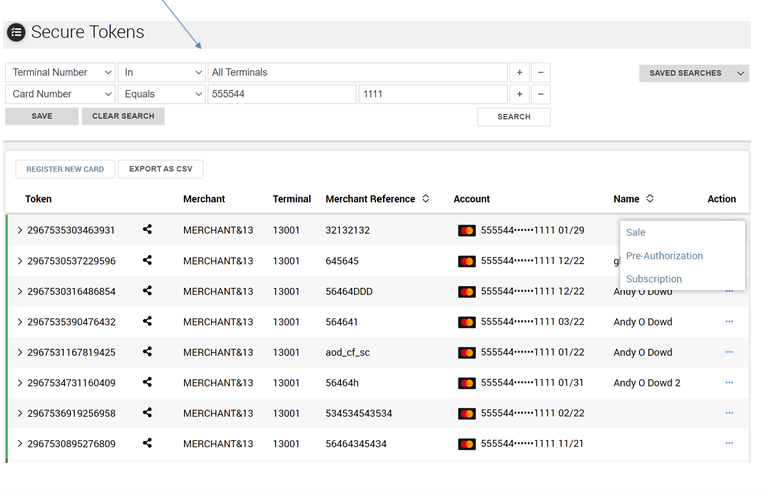Click the Register New Card button
766x491 pixels.
65,169
